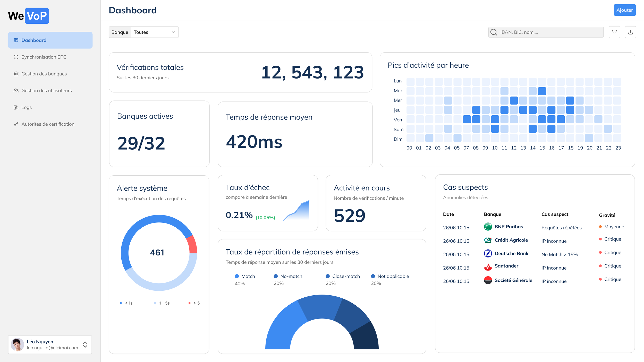644x362 pixels.
Task: Click the Autorités de certification key icon
Action: [x=16, y=124]
